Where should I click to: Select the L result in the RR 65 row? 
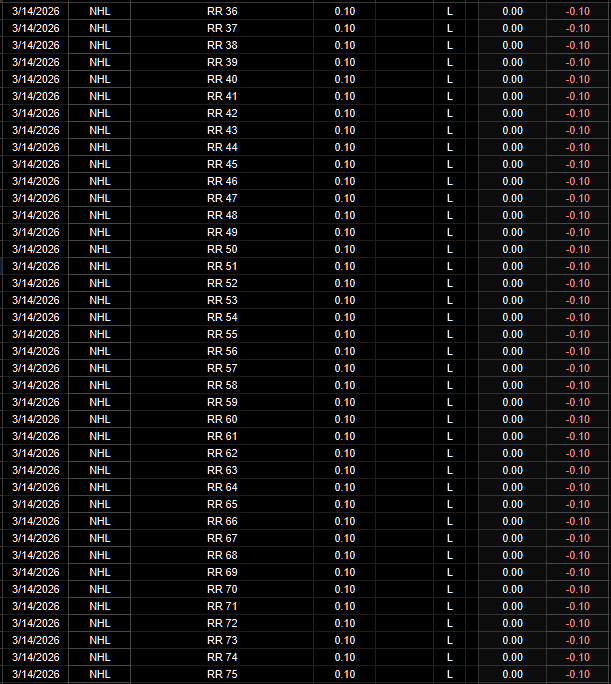click(x=450, y=505)
